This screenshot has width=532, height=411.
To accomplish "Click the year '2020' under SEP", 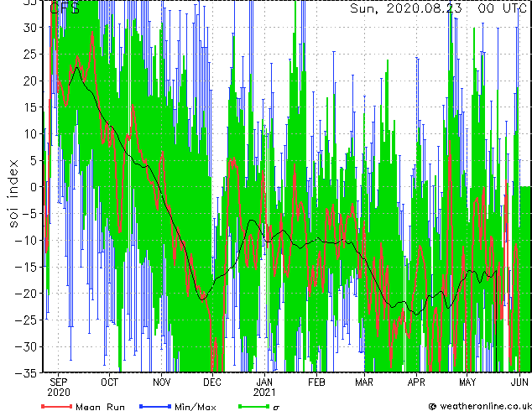I will pyautogui.click(x=59, y=393).
